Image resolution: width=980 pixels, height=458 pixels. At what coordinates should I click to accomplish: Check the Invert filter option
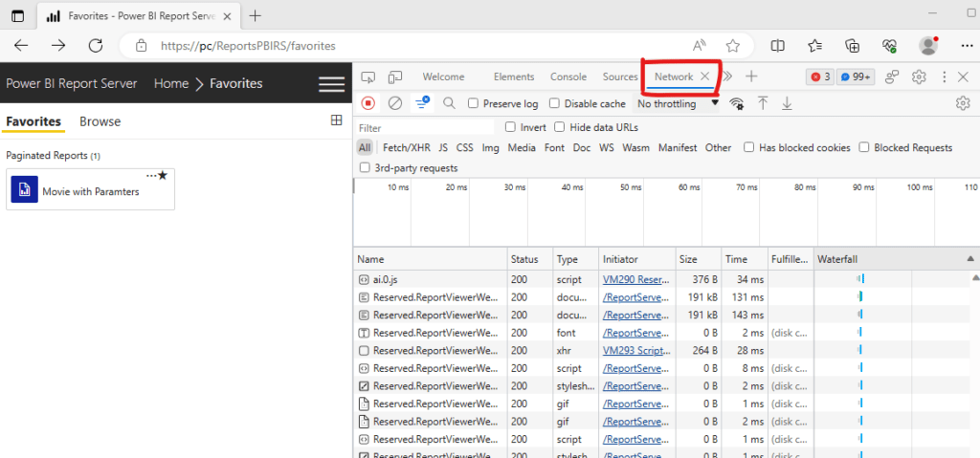[510, 127]
